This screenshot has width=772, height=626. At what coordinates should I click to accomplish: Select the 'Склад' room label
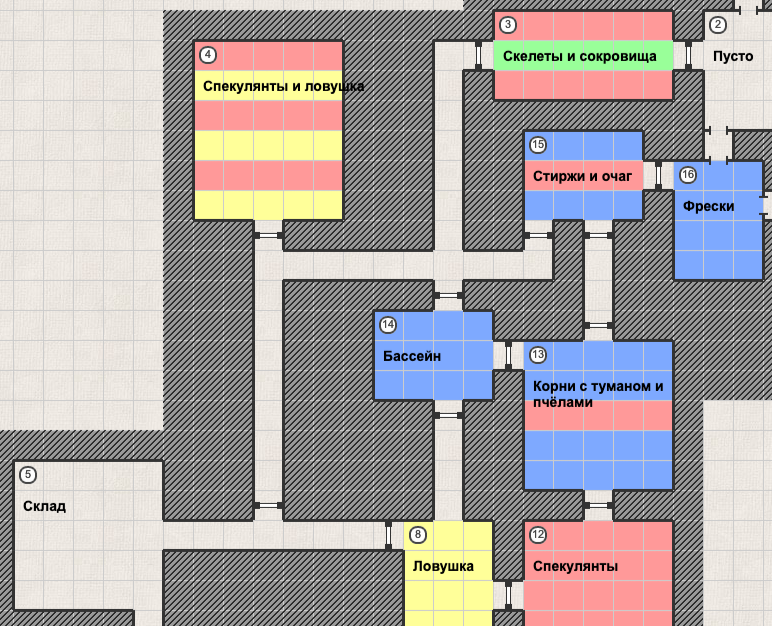(44, 506)
